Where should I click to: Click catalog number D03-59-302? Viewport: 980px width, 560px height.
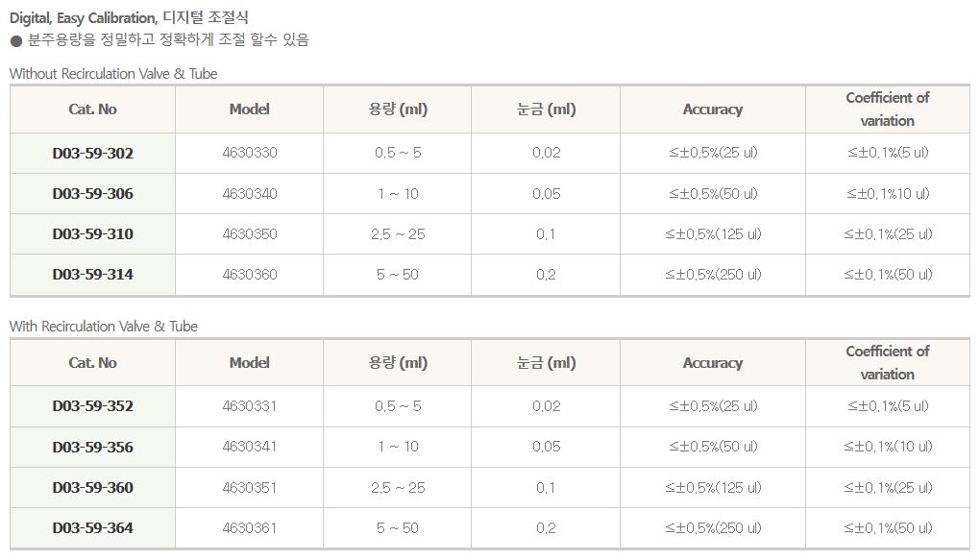[x=93, y=153]
